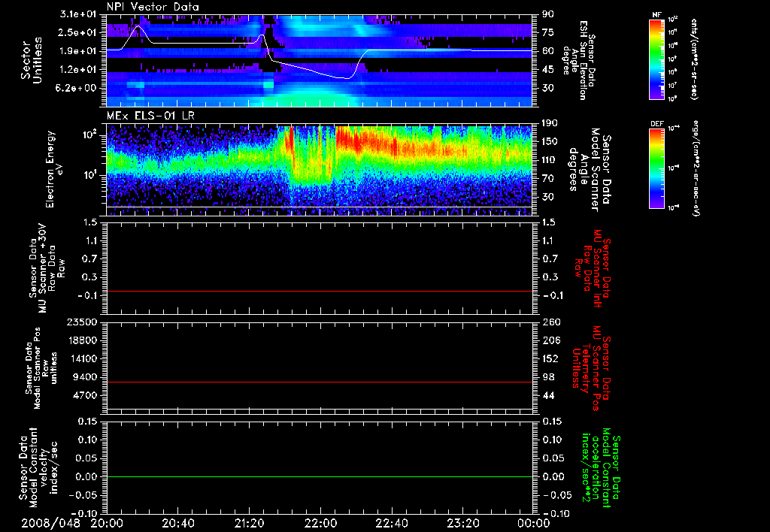Click the red MU Scanner Int Raw Data label
770x532 pixels.
594,271
